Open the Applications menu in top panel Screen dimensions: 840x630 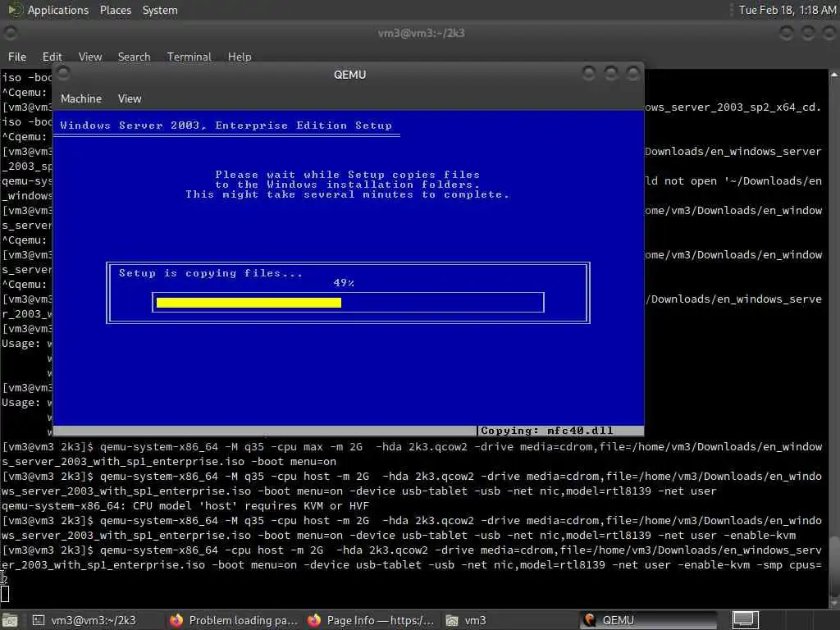[x=58, y=10]
